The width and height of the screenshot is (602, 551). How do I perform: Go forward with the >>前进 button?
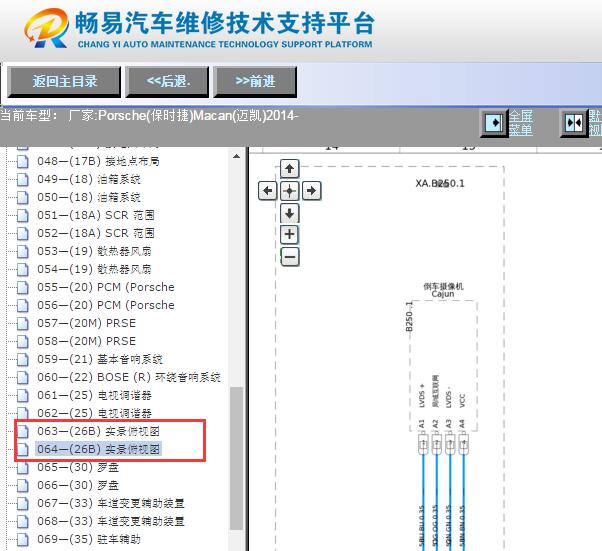tap(255, 81)
